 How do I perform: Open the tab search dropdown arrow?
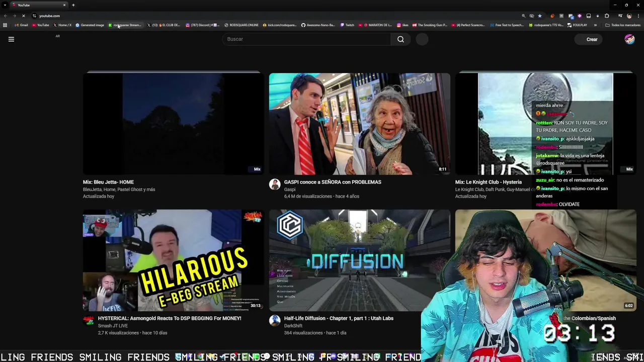pos(5,5)
